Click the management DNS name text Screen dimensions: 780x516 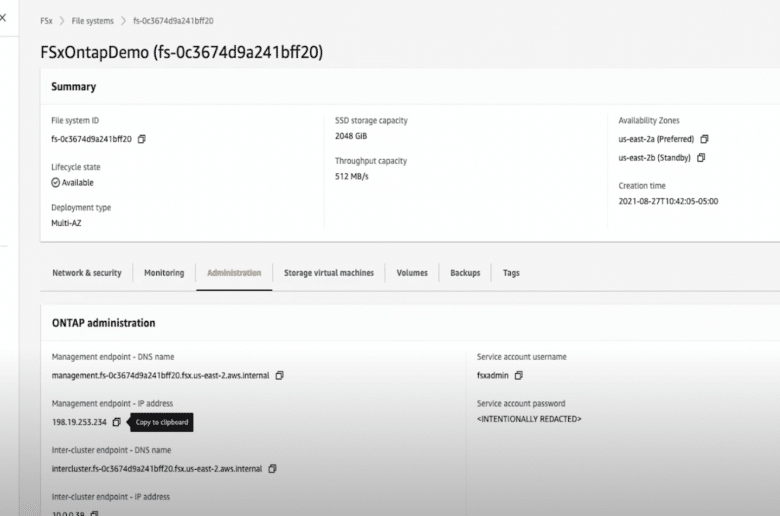(161, 375)
